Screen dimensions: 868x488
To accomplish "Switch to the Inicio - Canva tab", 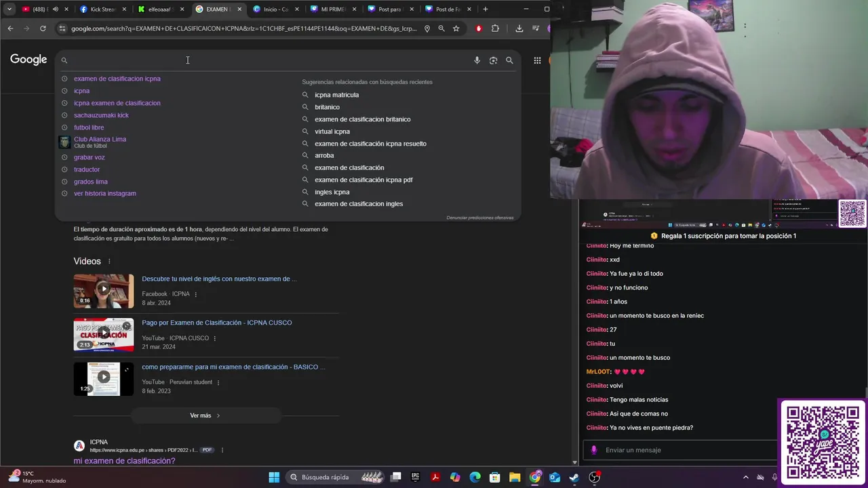I will 275,9.
